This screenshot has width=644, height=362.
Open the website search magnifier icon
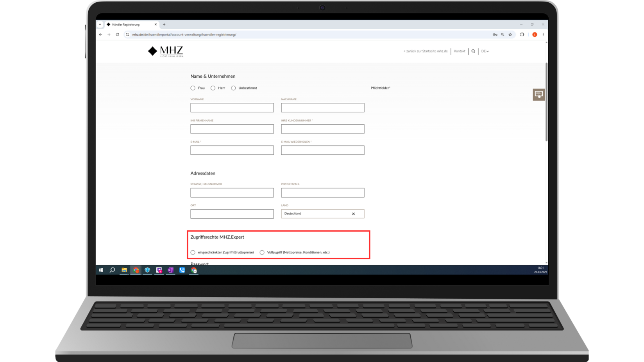[x=473, y=51]
